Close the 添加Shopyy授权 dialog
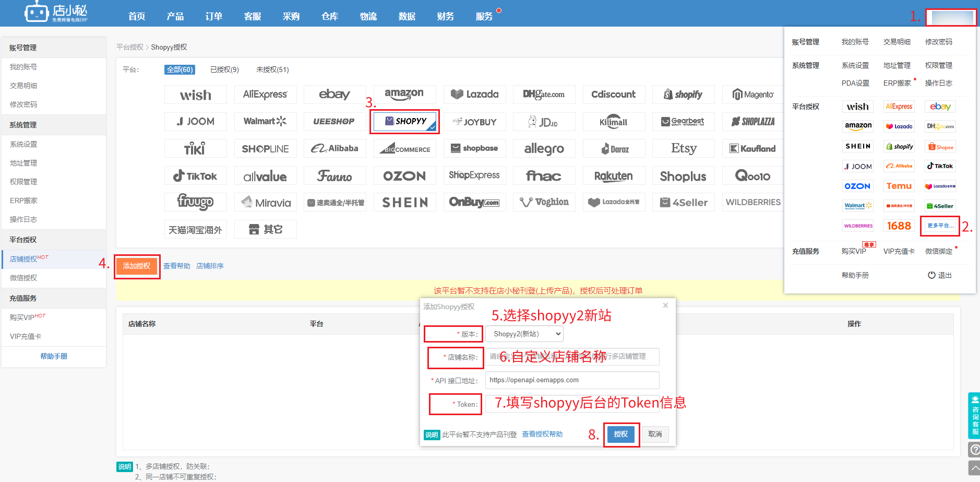Screen dimensions: 980x482 pos(665,305)
